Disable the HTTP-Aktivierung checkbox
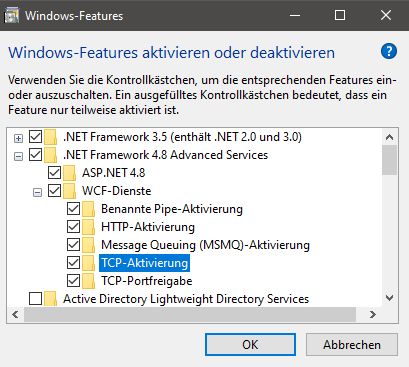The image size is (409, 367). (73, 227)
